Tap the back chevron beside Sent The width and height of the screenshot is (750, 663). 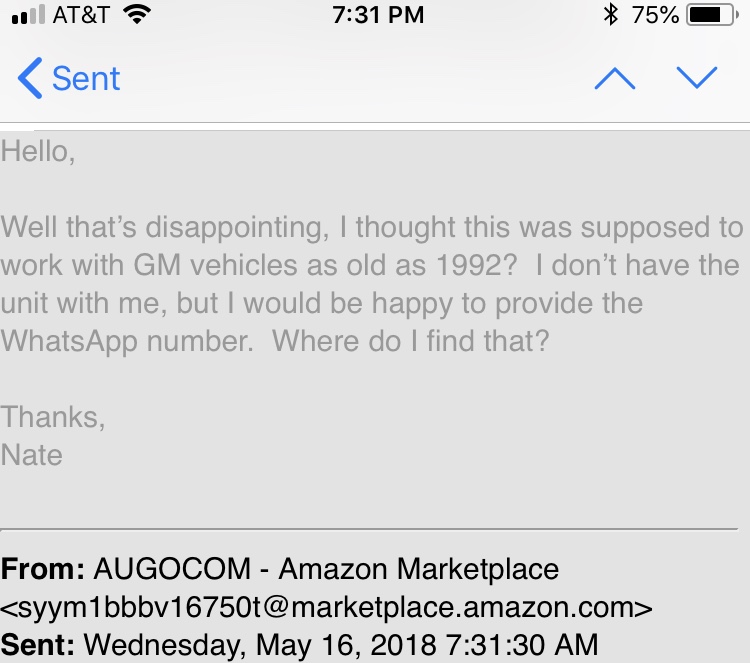coord(30,78)
